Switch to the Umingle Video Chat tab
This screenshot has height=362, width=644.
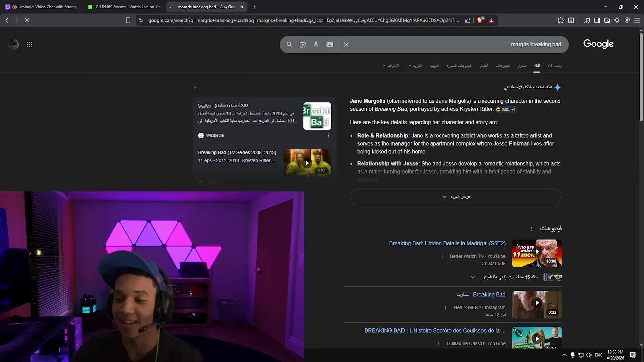pyautogui.click(x=41, y=7)
